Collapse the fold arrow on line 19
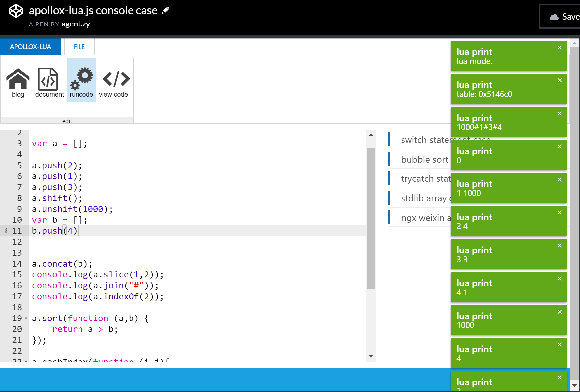This screenshot has width=580, height=392. 26,318
